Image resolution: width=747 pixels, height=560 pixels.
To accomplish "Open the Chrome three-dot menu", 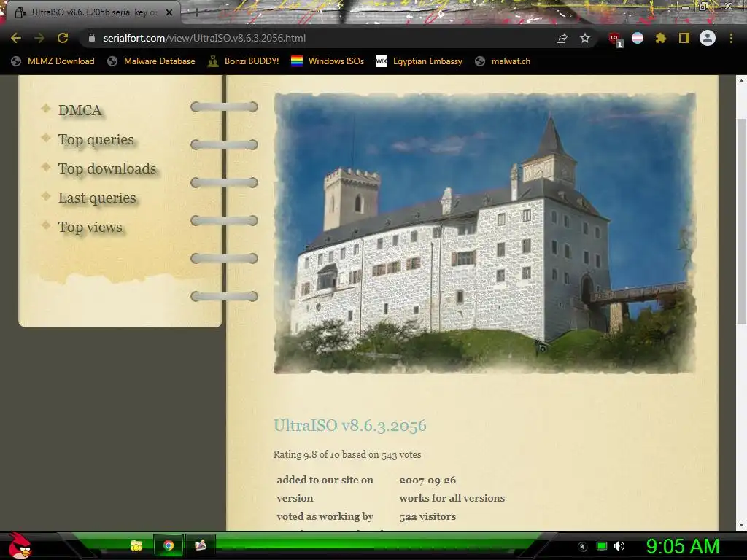I will tap(731, 38).
